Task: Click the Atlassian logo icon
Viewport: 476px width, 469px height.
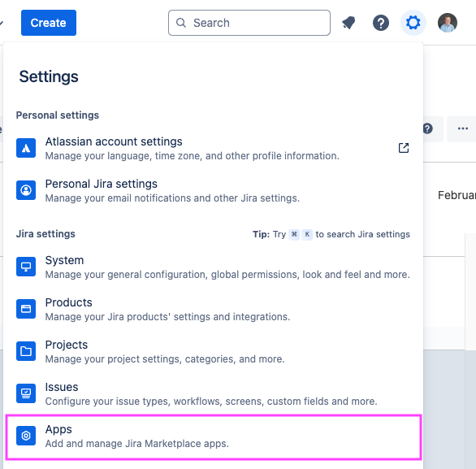Action: [x=26, y=148]
